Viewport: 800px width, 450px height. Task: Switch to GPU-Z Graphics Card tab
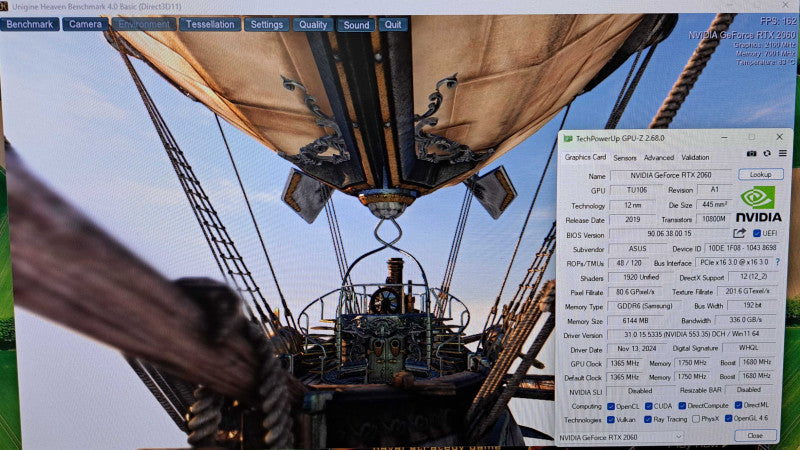coord(585,157)
